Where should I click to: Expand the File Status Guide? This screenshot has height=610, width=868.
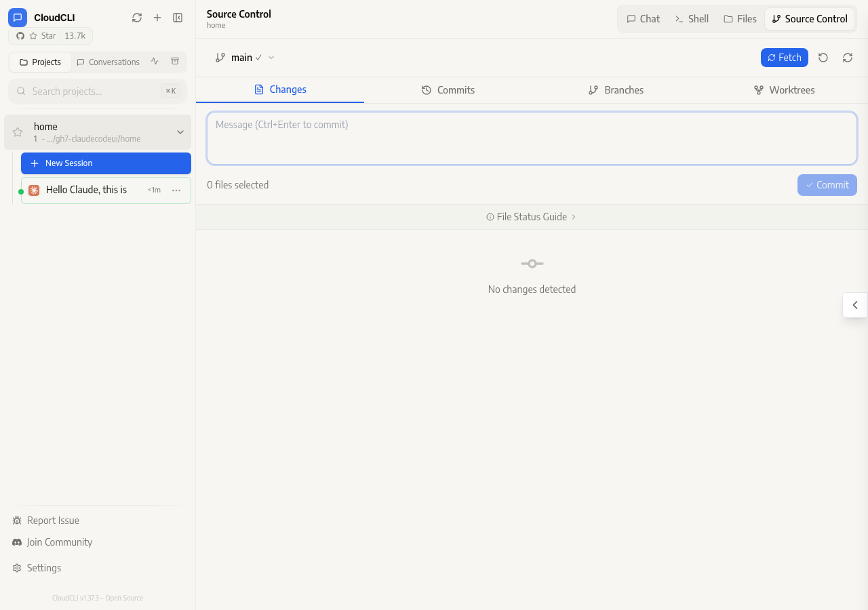click(532, 217)
